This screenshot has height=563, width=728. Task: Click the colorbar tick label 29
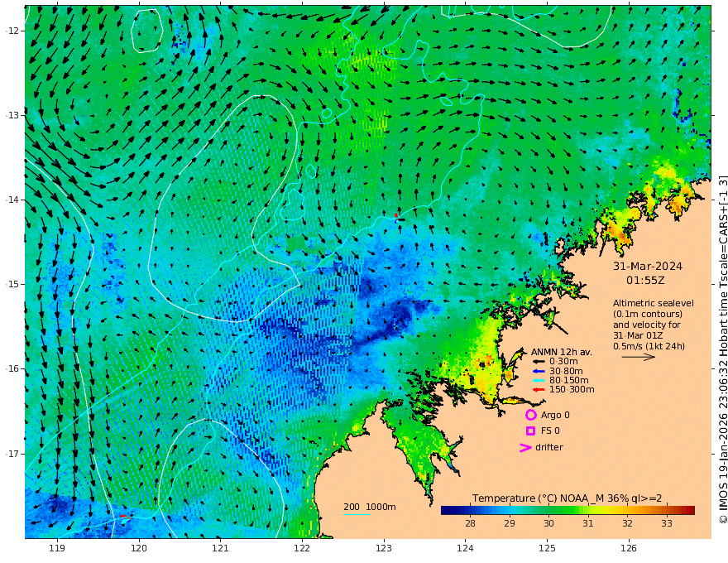pos(510,523)
